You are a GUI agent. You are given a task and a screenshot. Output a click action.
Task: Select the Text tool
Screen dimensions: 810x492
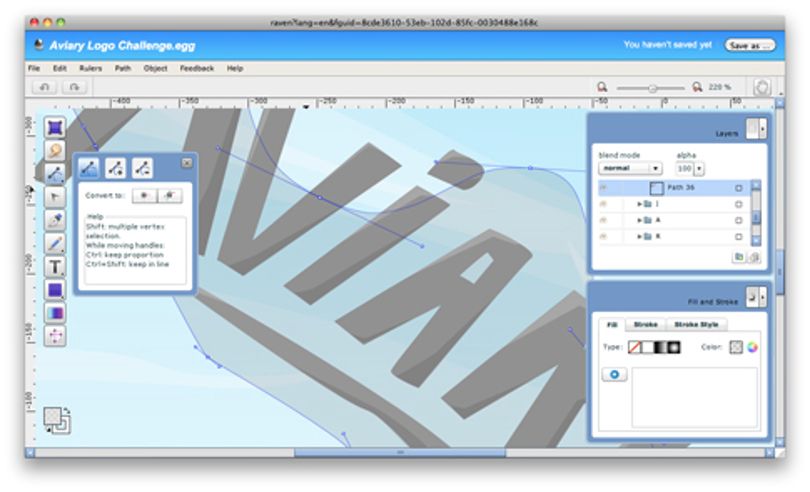pos(55,267)
